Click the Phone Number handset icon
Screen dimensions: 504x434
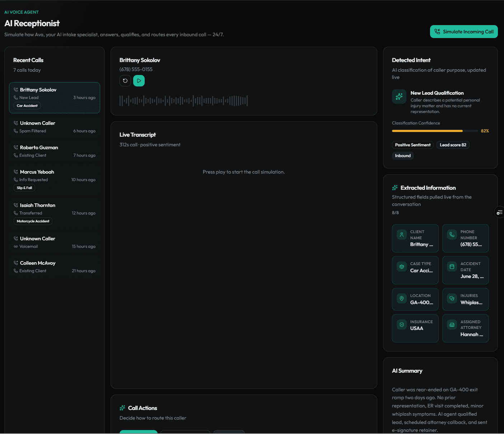pyautogui.click(x=452, y=235)
